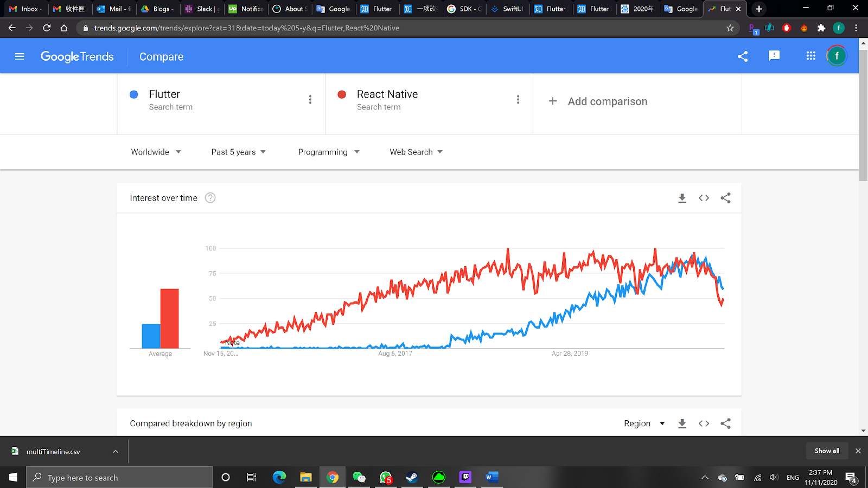Switch to the SwiftUI browser tab
This screenshot has height=488, width=868.
point(508,9)
